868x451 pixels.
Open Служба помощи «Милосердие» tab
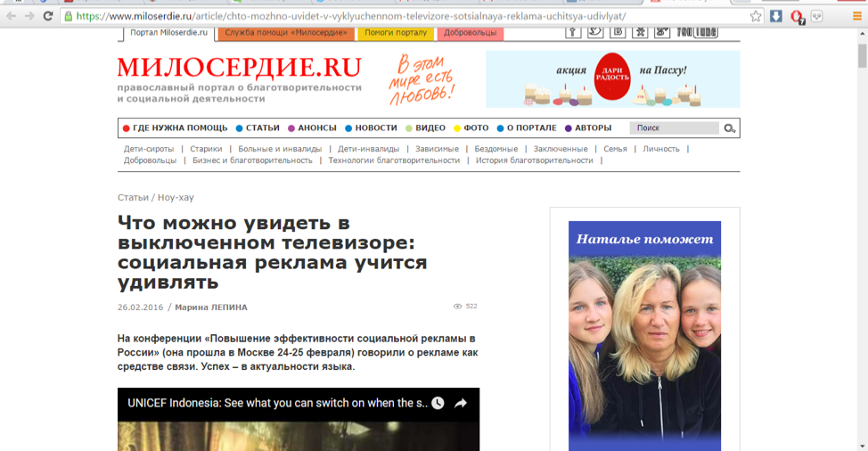coord(286,33)
